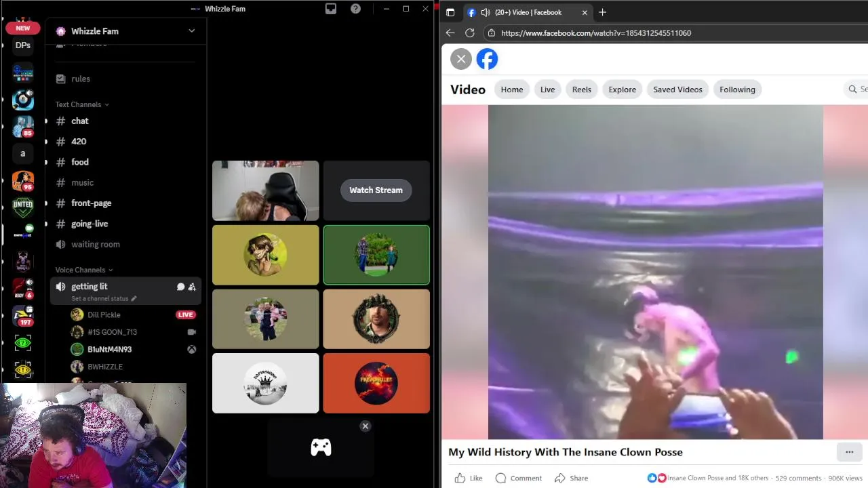Open the Discord inbox icon
868x488 pixels.
coord(331,9)
